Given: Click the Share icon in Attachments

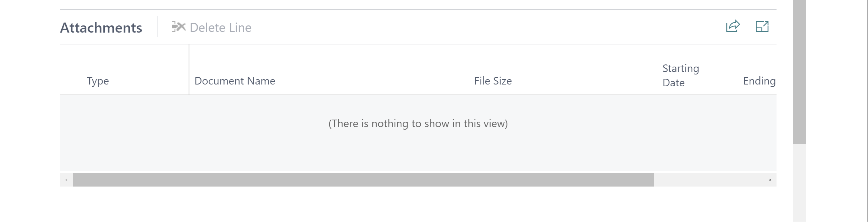Looking at the screenshot, I should coord(733,26).
